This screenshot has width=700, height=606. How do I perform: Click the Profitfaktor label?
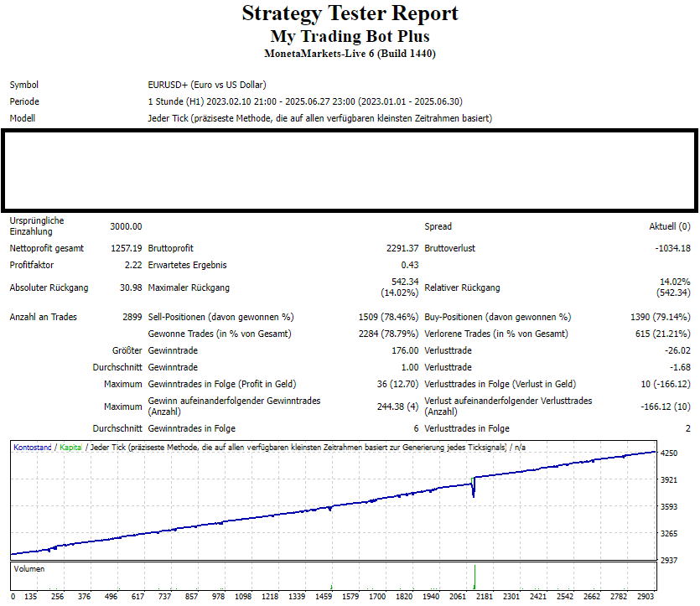(32, 265)
